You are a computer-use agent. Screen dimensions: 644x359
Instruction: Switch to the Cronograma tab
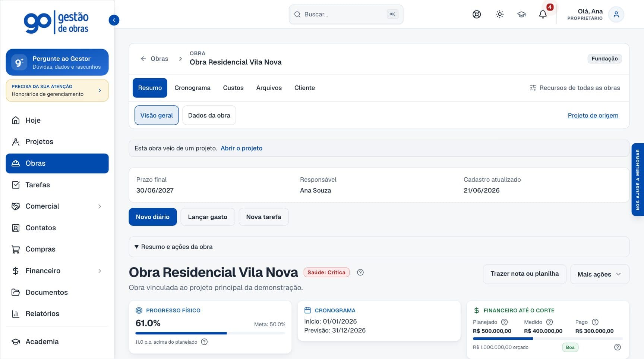coord(192,88)
